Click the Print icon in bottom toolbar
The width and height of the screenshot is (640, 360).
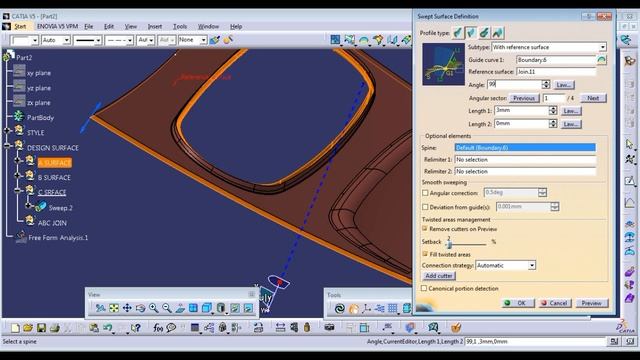pos(54,328)
